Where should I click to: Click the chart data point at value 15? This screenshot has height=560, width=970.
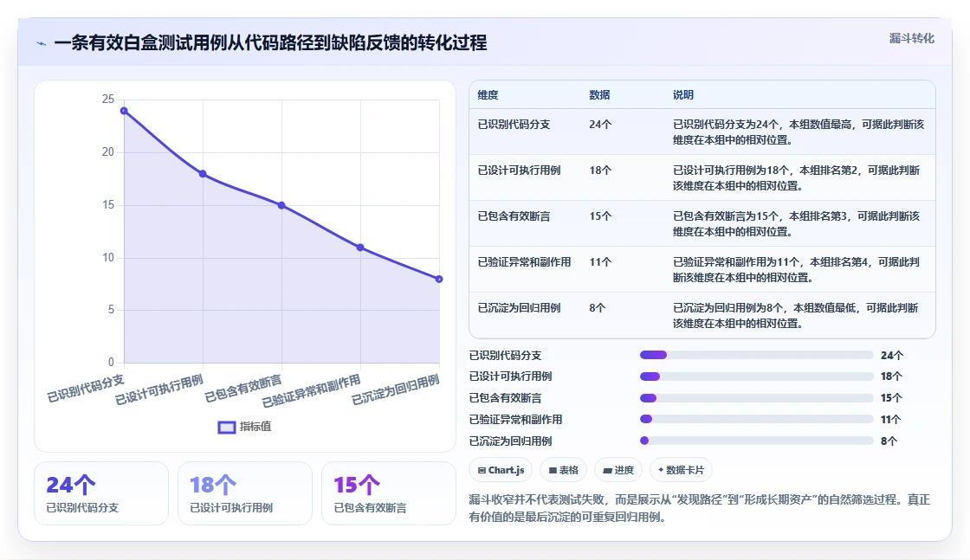pyautogui.click(x=281, y=206)
